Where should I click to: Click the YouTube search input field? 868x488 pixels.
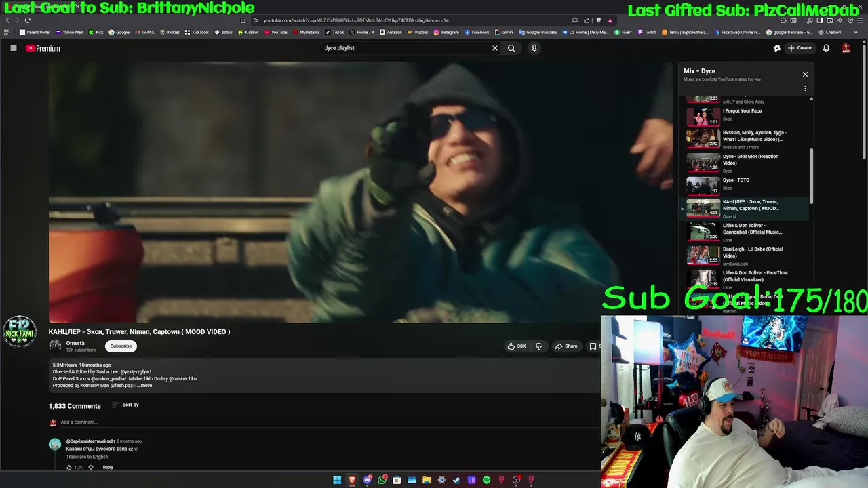(406, 48)
